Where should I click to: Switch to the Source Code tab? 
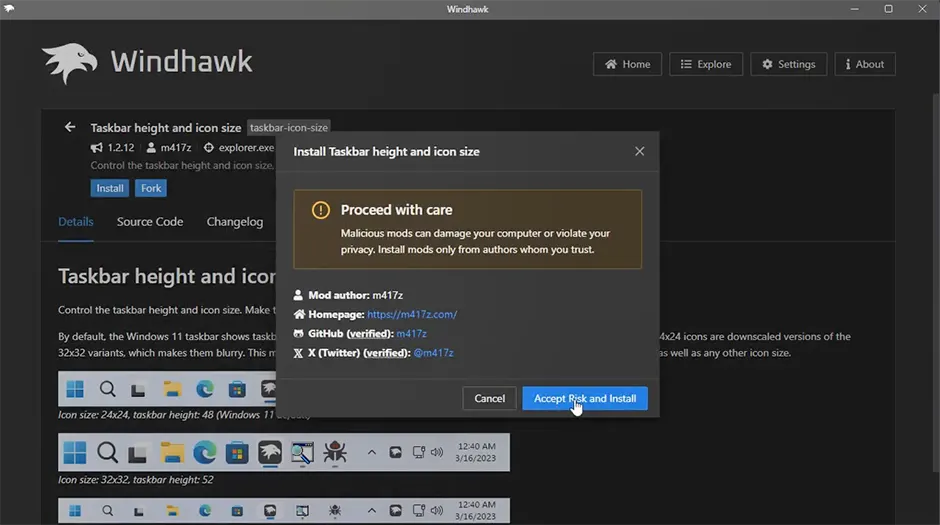coord(150,221)
